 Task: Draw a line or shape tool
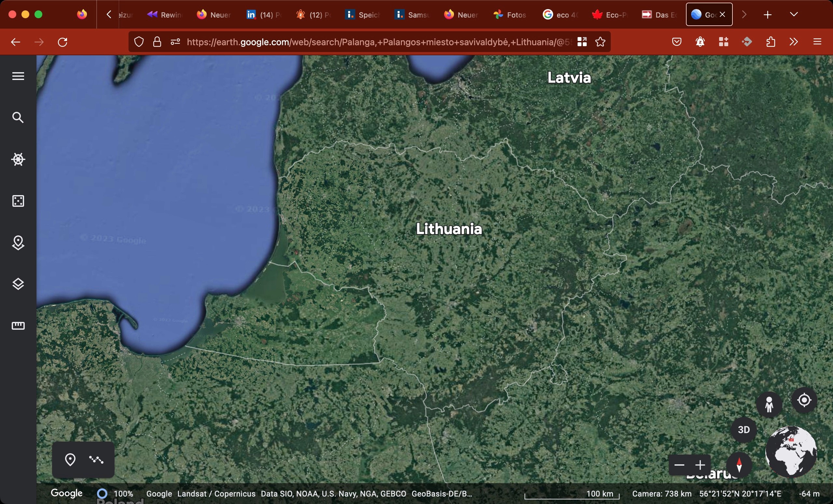96,460
